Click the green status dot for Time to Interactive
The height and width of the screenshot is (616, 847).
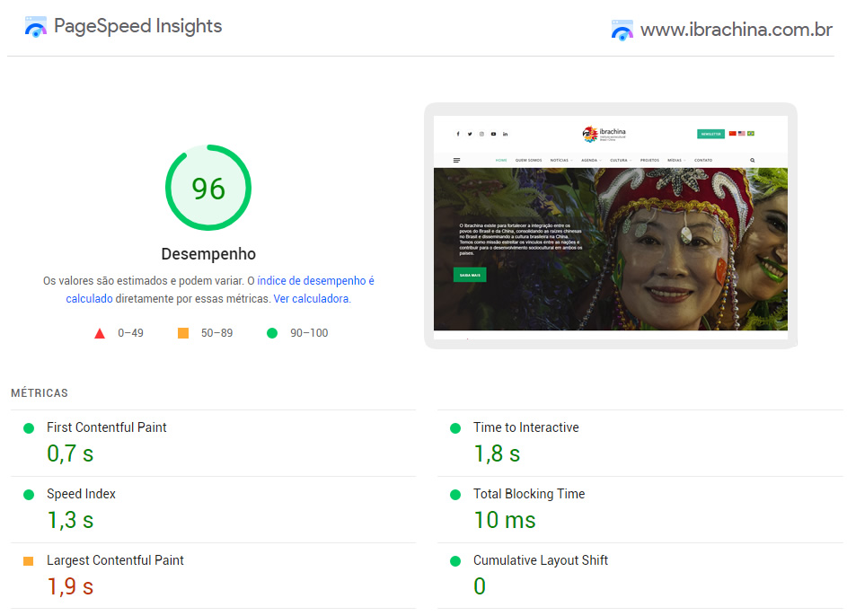coord(455,428)
